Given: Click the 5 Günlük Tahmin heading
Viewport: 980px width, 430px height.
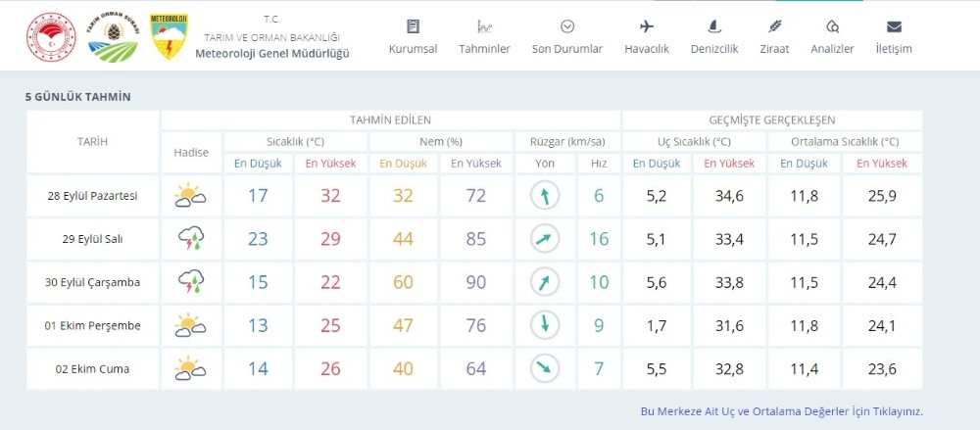Looking at the screenshot, I should pos(78,97).
